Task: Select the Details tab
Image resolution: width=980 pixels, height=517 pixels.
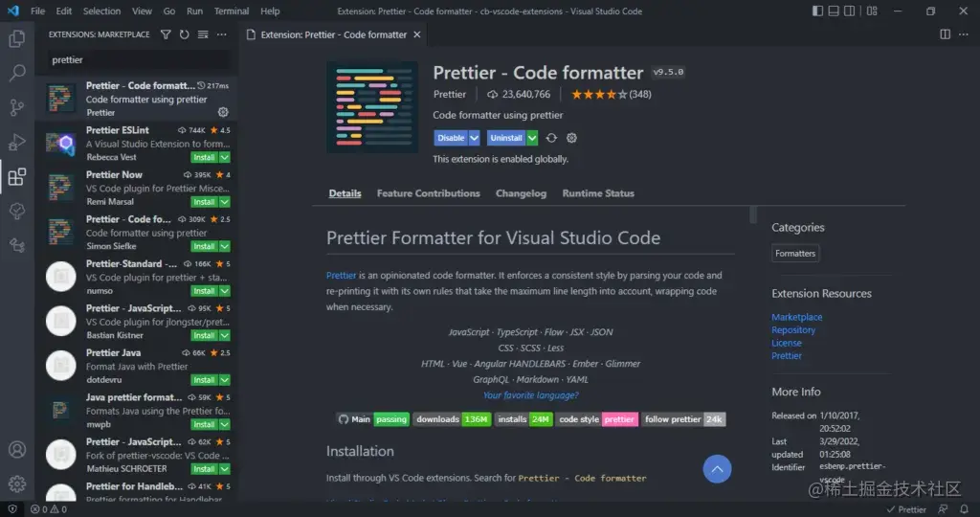Action: click(345, 193)
